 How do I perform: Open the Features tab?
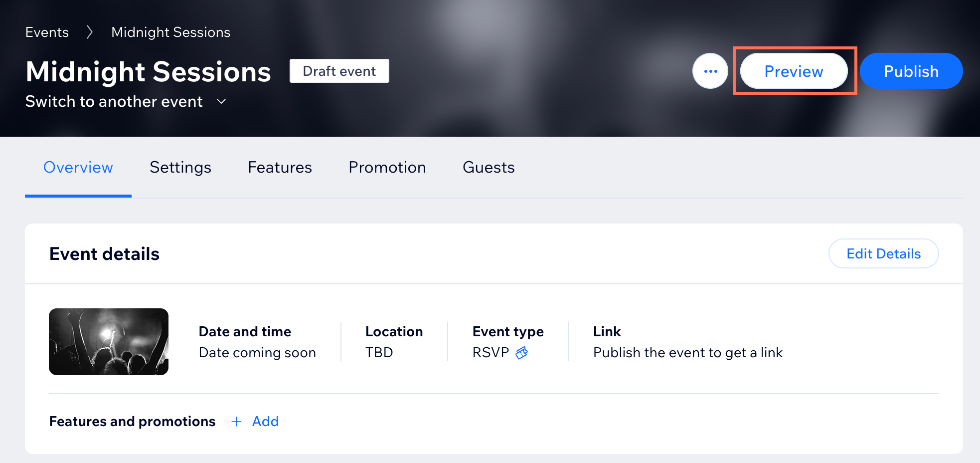pos(280,167)
